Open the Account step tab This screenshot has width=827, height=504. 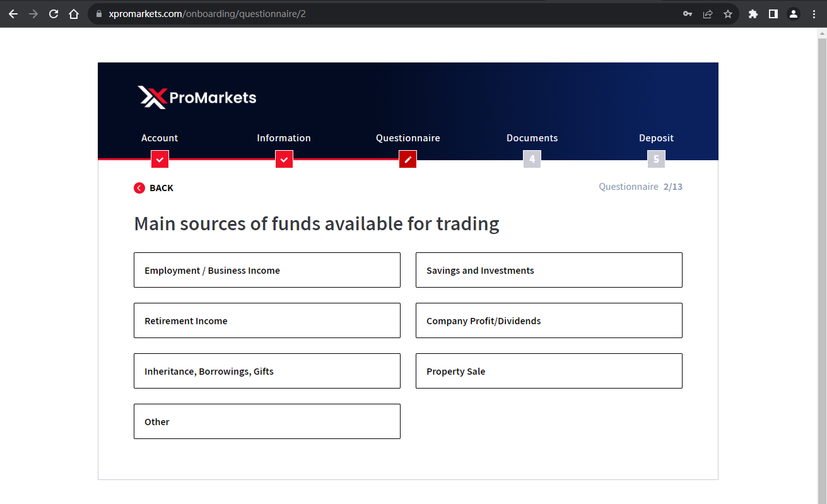coord(160,138)
